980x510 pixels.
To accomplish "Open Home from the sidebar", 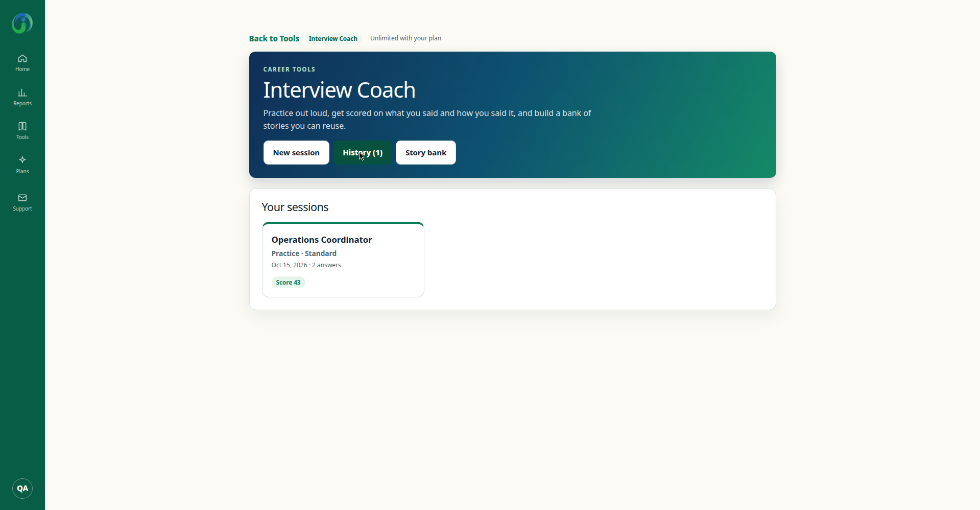I will coord(22,63).
